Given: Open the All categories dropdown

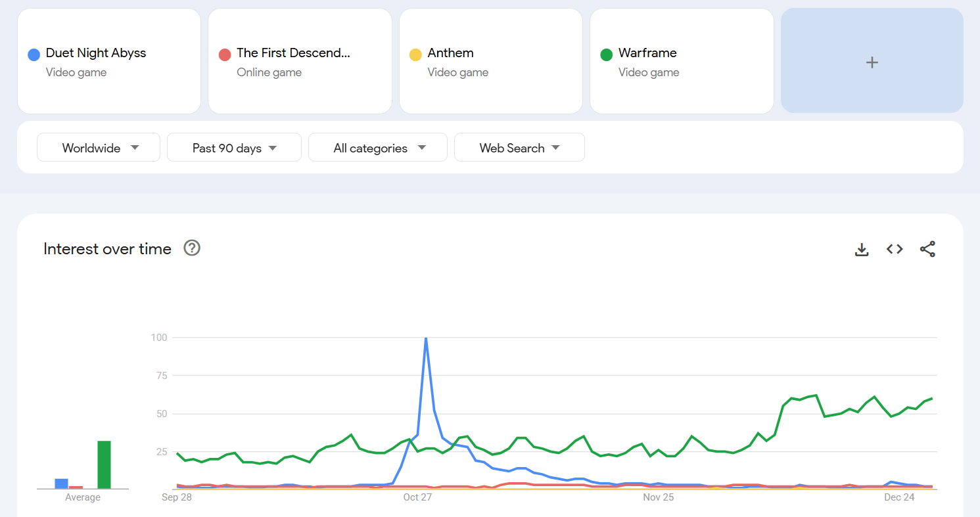Looking at the screenshot, I should click(378, 148).
